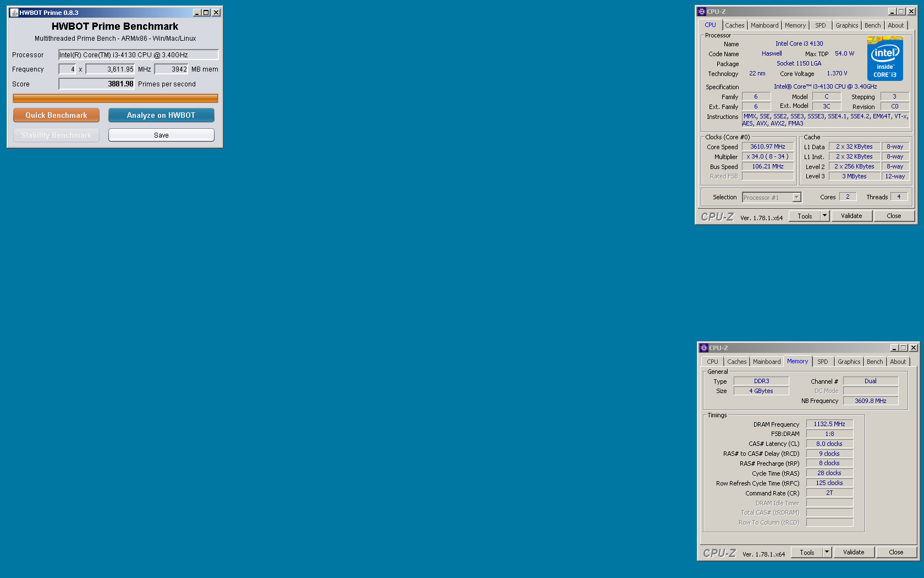Switch to CPU tab in bottom CPU-Z
The height and width of the screenshot is (578, 924).
point(713,362)
